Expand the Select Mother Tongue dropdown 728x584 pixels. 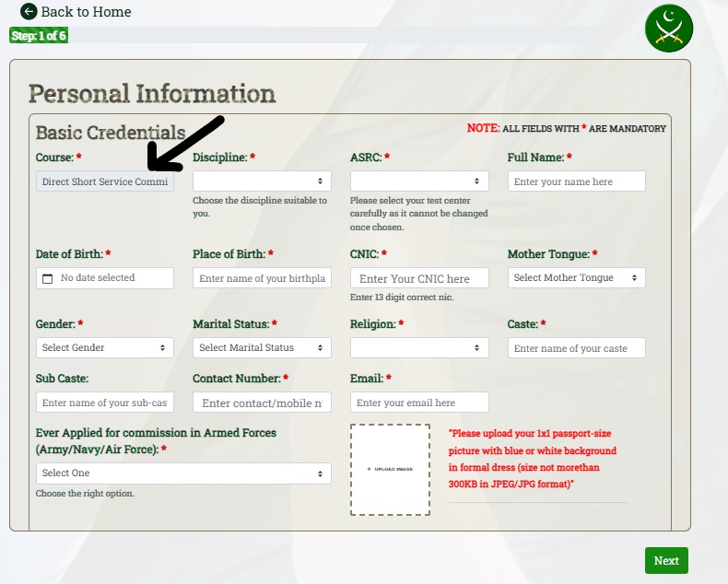coord(576,277)
